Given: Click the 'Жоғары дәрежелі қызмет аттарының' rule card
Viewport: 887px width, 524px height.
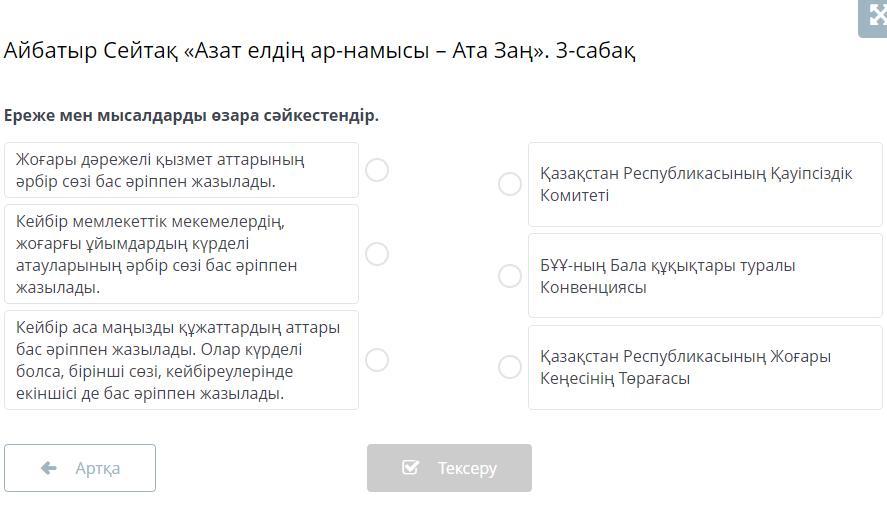Looking at the screenshot, I should click(x=181, y=170).
